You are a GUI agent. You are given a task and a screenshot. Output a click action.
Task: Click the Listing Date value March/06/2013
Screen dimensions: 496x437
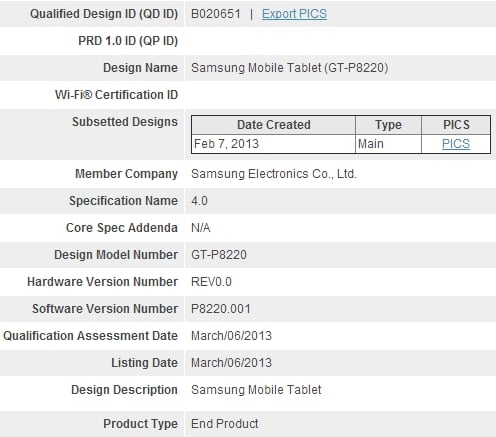tap(231, 363)
